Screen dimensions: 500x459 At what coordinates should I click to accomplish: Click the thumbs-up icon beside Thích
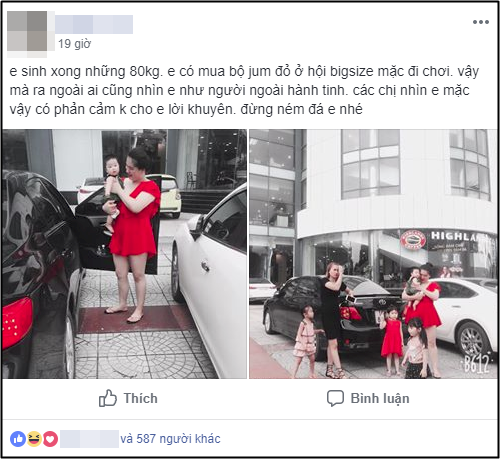pyautogui.click(x=108, y=398)
